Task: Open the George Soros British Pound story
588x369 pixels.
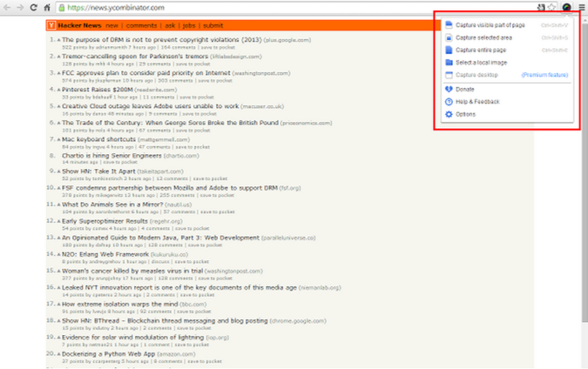Action: 171,123
